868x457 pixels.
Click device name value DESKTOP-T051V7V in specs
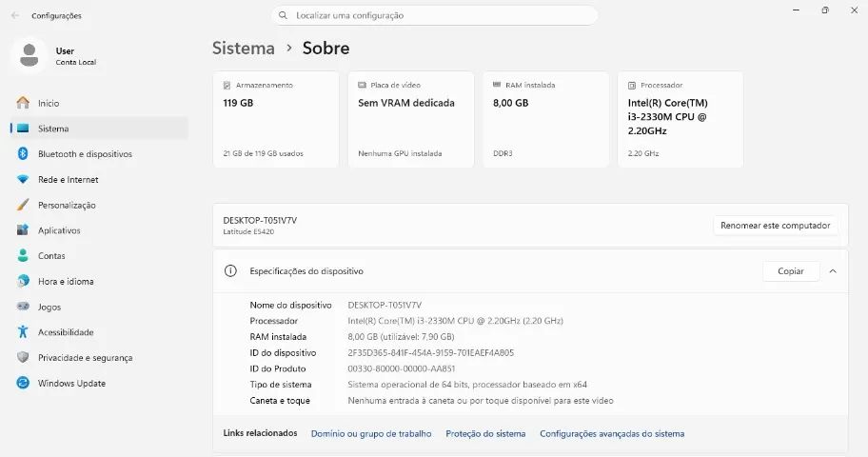pos(385,305)
